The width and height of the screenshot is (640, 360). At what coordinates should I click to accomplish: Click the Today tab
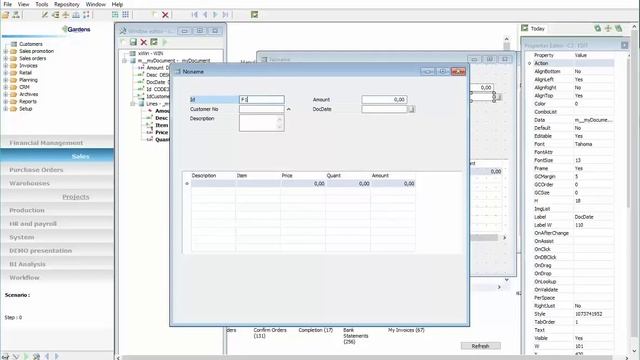click(x=538, y=29)
